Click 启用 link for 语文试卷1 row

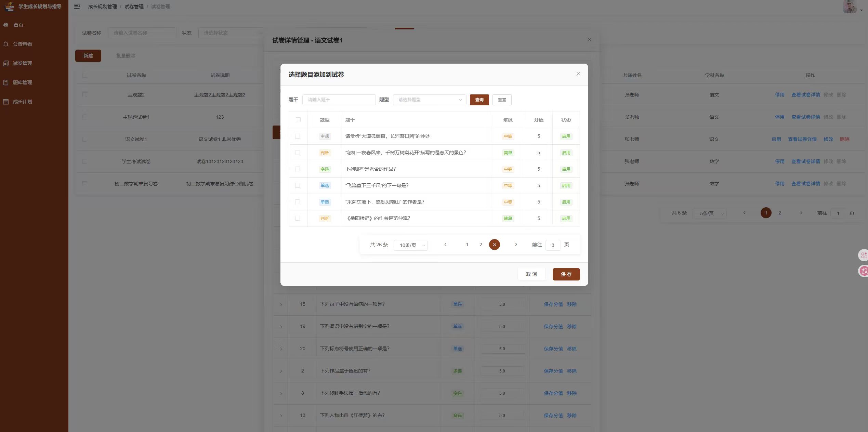[x=776, y=139]
